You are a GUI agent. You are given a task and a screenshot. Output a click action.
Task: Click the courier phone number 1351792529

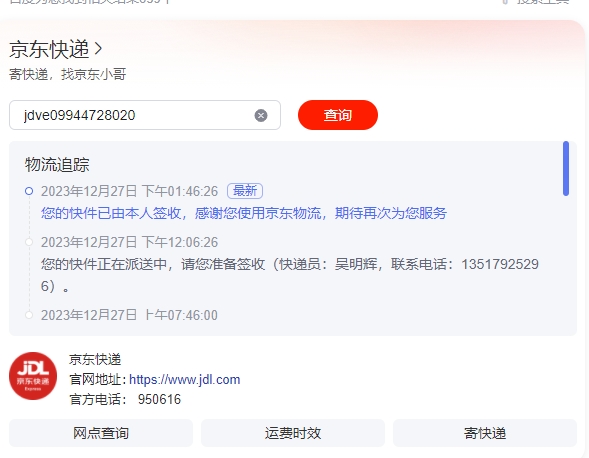coord(500,264)
